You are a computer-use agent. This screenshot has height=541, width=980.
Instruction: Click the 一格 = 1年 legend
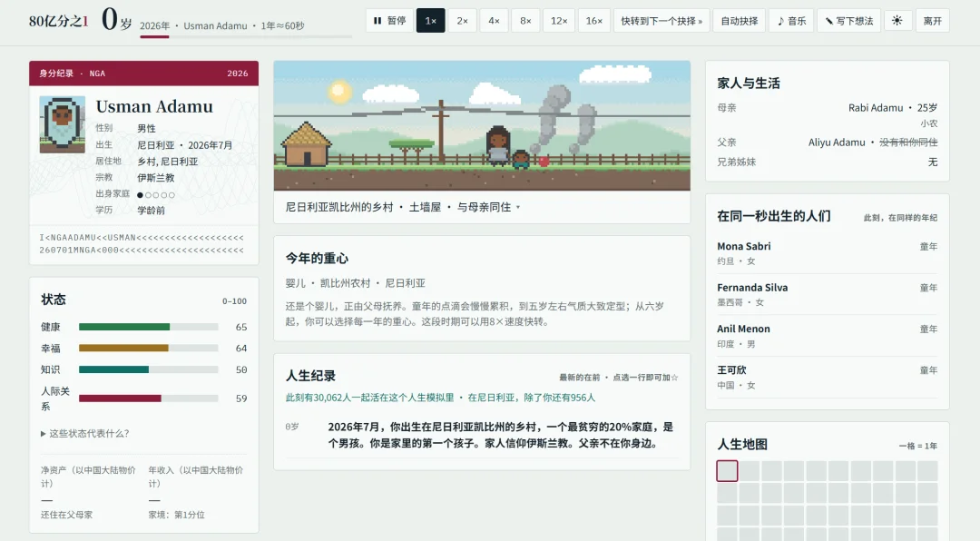click(918, 446)
